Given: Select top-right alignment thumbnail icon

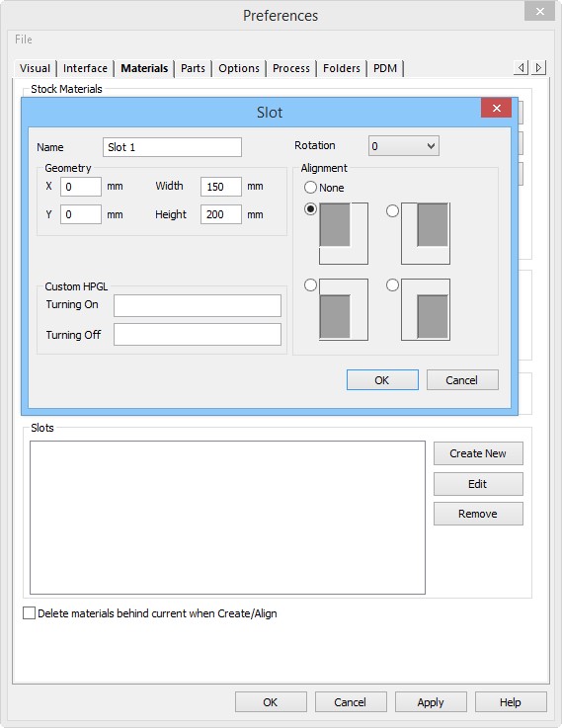Looking at the screenshot, I should [426, 233].
